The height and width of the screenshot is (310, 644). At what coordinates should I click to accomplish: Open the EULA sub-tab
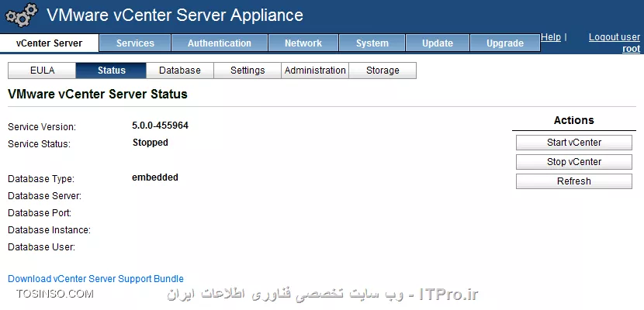tap(42, 71)
